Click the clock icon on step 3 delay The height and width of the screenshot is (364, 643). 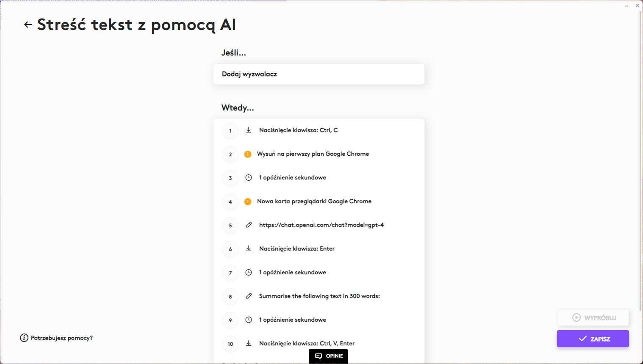coord(249,177)
